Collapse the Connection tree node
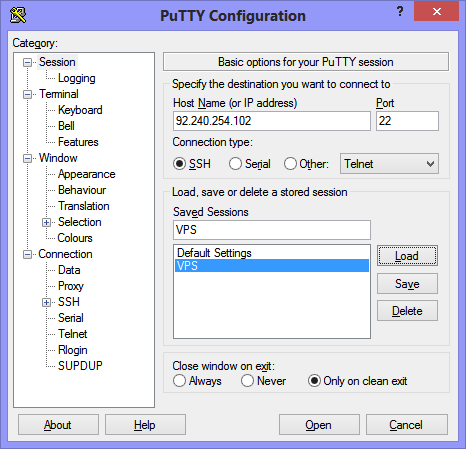 (27, 254)
